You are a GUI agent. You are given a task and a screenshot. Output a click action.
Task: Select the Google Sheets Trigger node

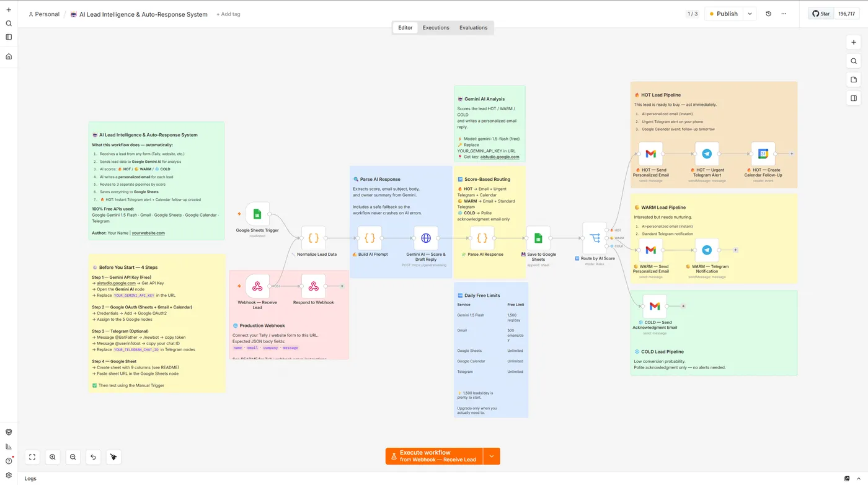[x=257, y=214]
